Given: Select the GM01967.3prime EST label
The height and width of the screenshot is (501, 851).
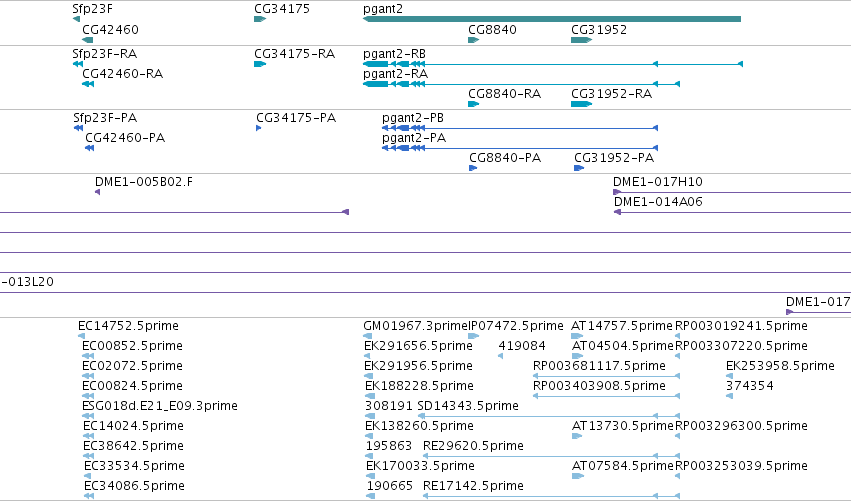Looking at the screenshot, I should [x=415, y=326].
